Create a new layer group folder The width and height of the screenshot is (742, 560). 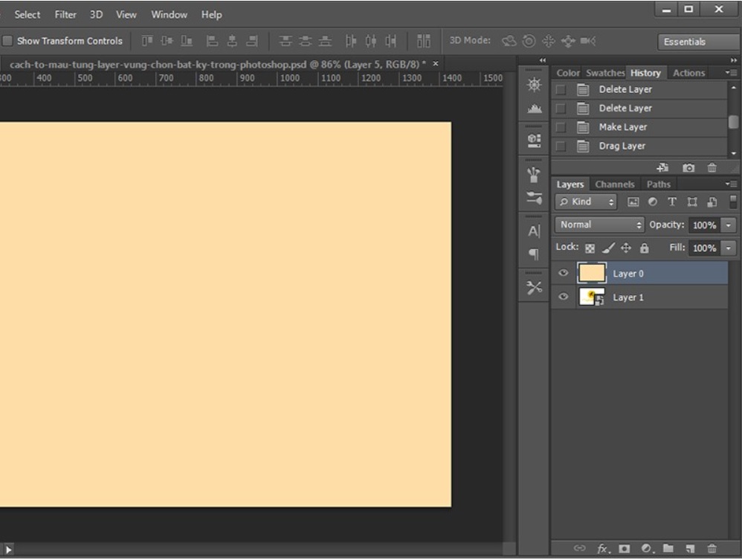point(668,548)
